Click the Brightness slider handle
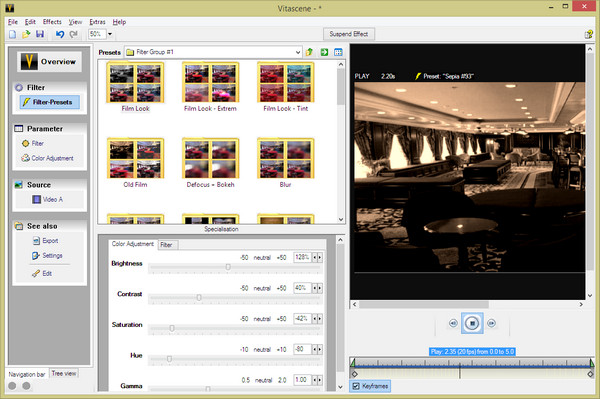 [228, 267]
